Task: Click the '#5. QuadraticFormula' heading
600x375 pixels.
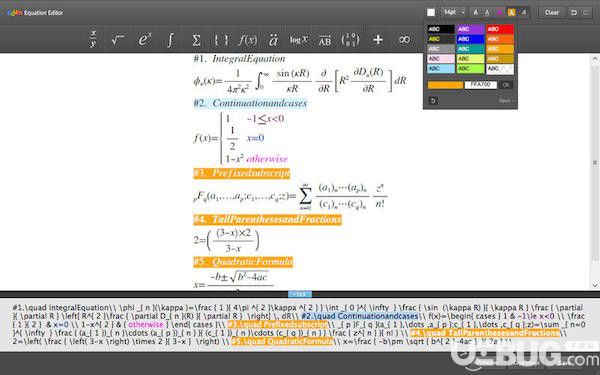Action: coord(243,262)
